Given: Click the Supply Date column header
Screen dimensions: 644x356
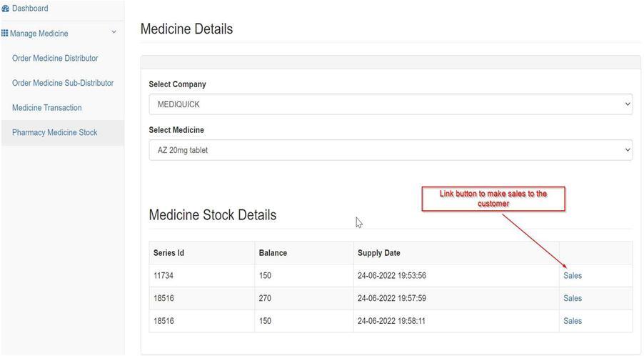Looking at the screenshot, I should [x=378, y=253].
